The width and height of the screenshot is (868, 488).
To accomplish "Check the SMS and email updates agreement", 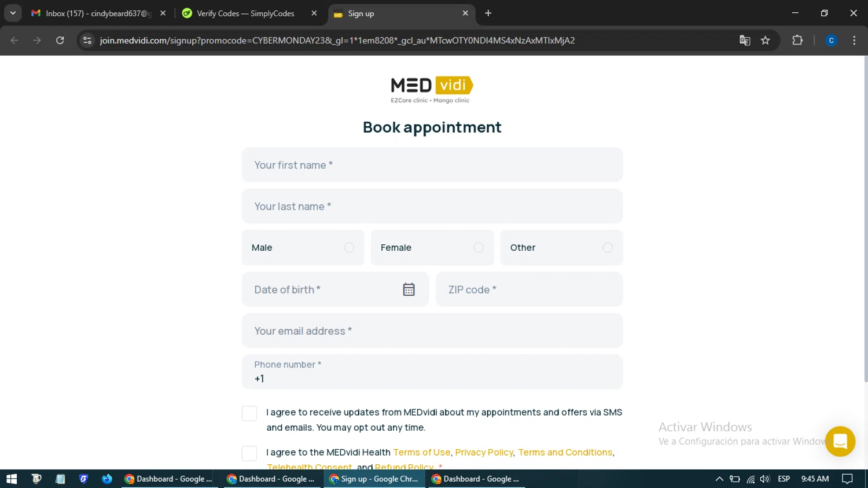I will click(x=249, y=413).
